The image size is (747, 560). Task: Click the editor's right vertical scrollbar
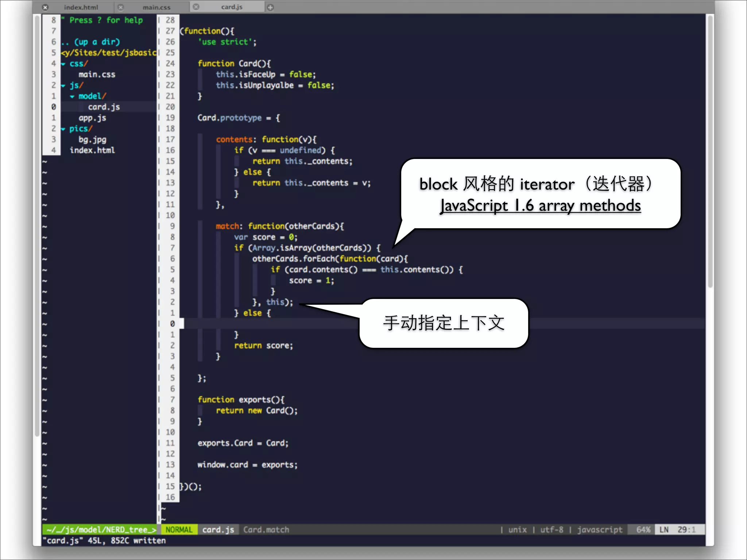(x=710, y=151)
